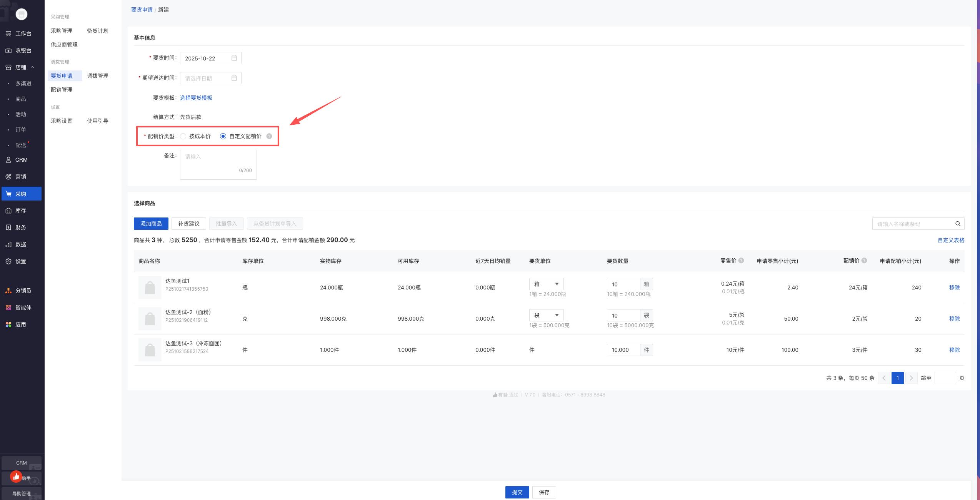
Task: Click the search magnifier icon in product search
Action: pyautogui.click(x=958, y=224)
